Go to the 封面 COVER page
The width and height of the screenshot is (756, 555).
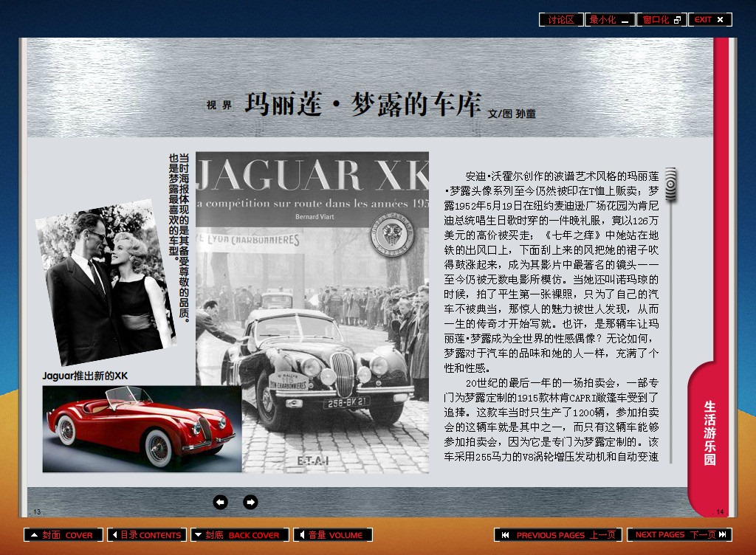63,535
